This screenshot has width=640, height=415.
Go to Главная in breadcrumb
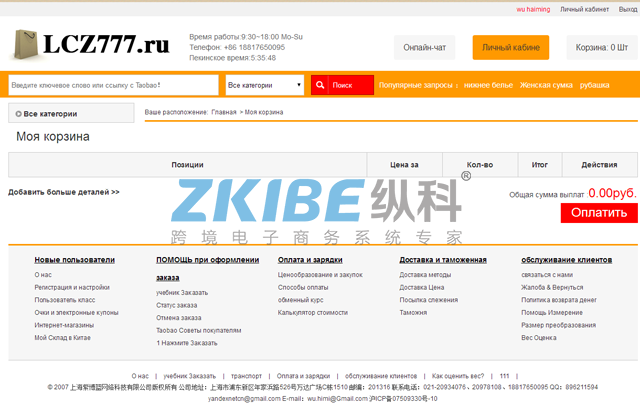click(x=224, y=112)
